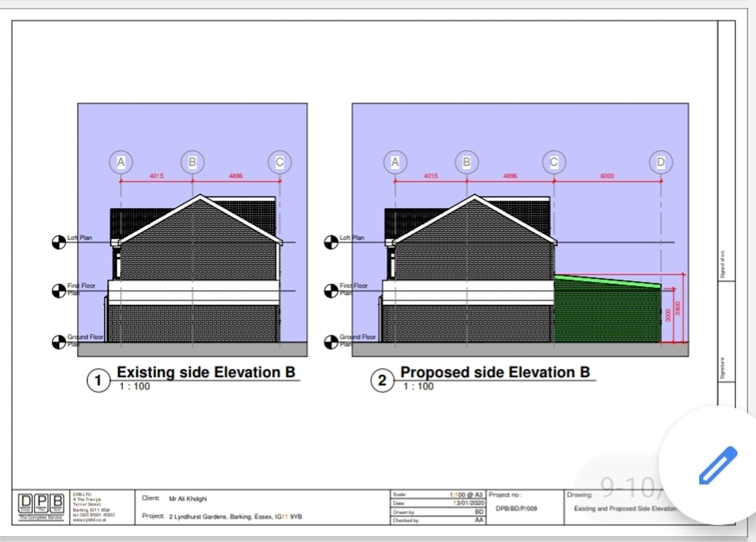Select the "Existing side Elevation B" title
756x542 pixels.
[x=206, y=372]
